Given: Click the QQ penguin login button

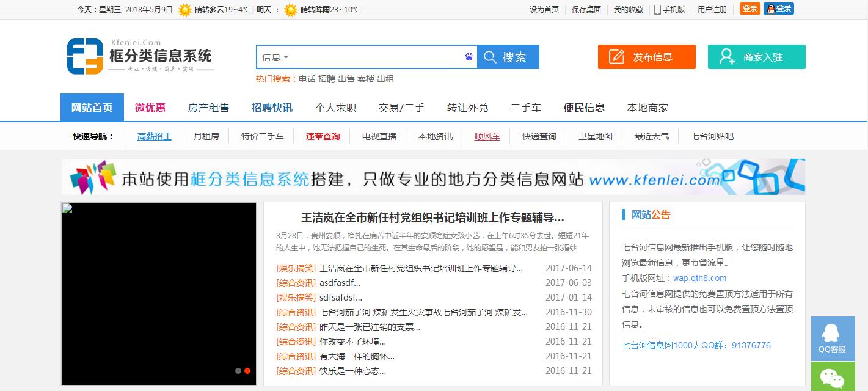Looking at the screenshot, I should pyautogui.click(x=778, y=9).
